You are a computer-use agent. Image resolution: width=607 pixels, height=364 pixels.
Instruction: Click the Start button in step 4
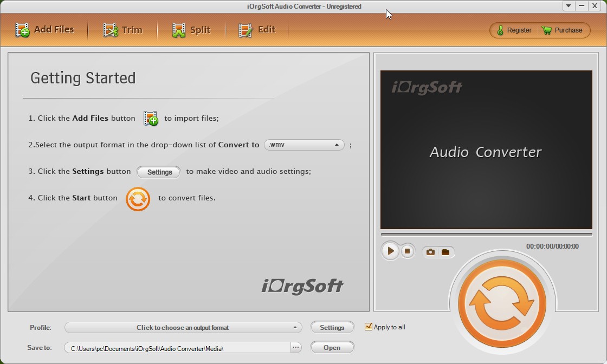138,199
